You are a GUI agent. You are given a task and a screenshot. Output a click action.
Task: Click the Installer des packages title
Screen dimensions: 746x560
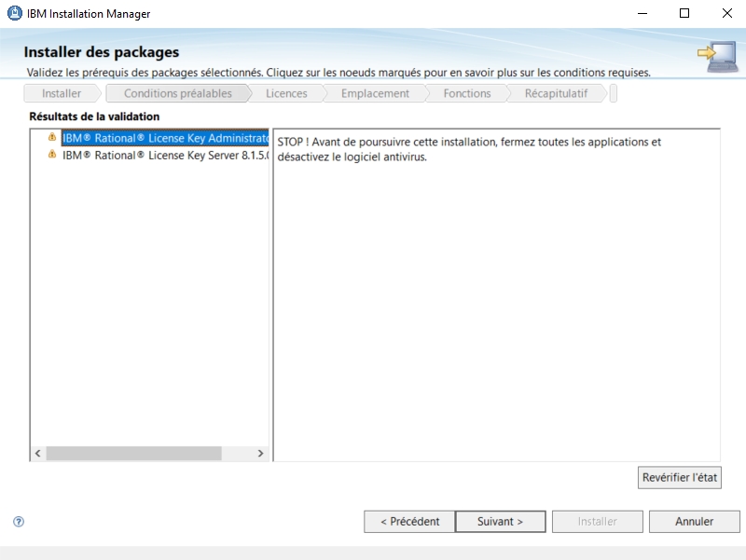[x=102, y=52]
